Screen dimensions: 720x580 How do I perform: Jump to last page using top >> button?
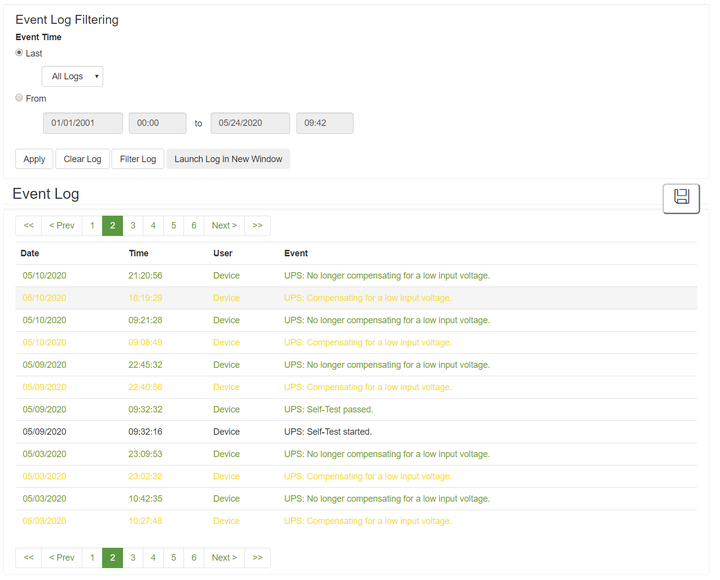(258, 225)
